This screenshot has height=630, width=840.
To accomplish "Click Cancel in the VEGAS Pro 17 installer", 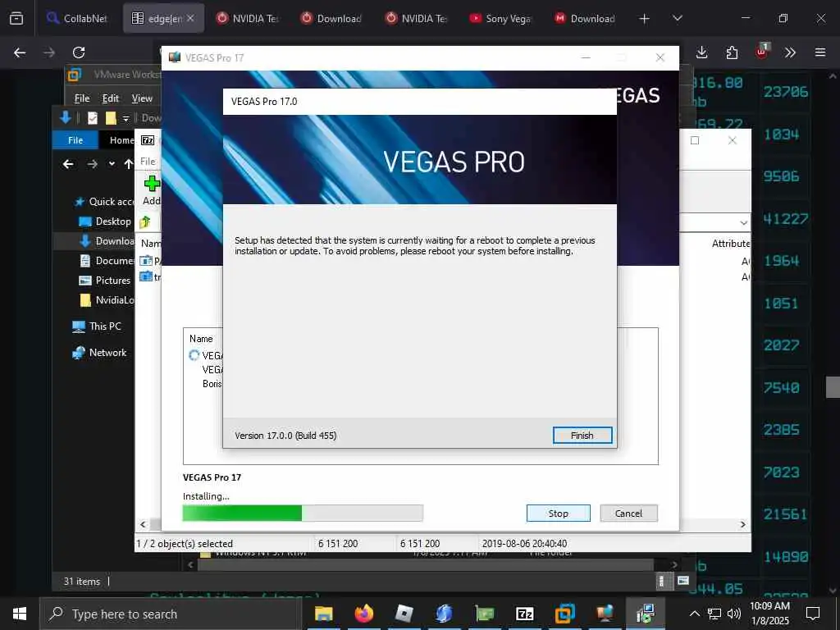I will (x=628, y=514).
